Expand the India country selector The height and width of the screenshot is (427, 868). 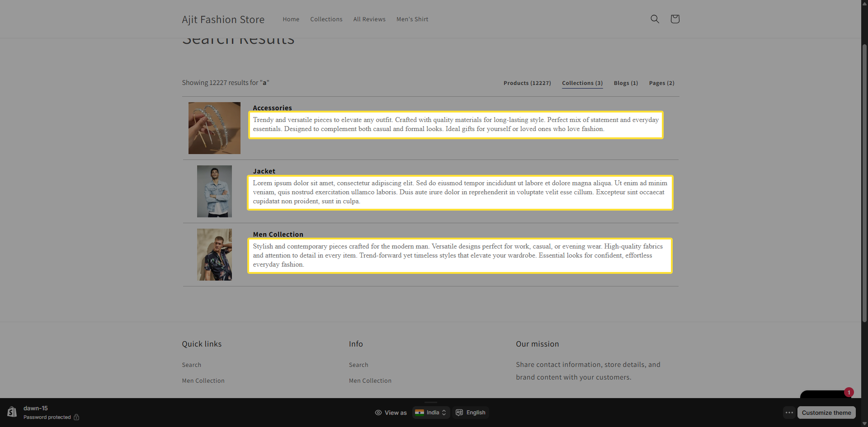point(431,413)
